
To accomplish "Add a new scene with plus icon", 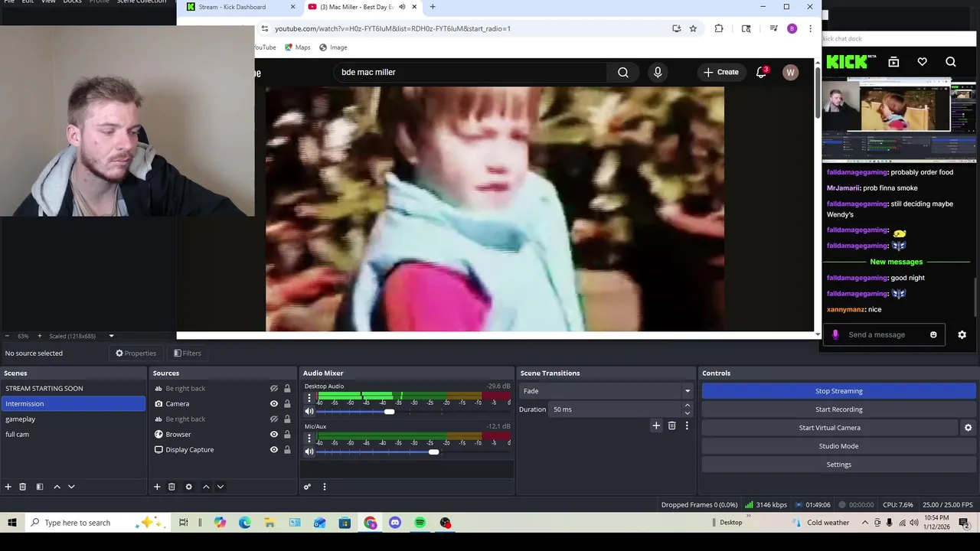I will [8, 487].
